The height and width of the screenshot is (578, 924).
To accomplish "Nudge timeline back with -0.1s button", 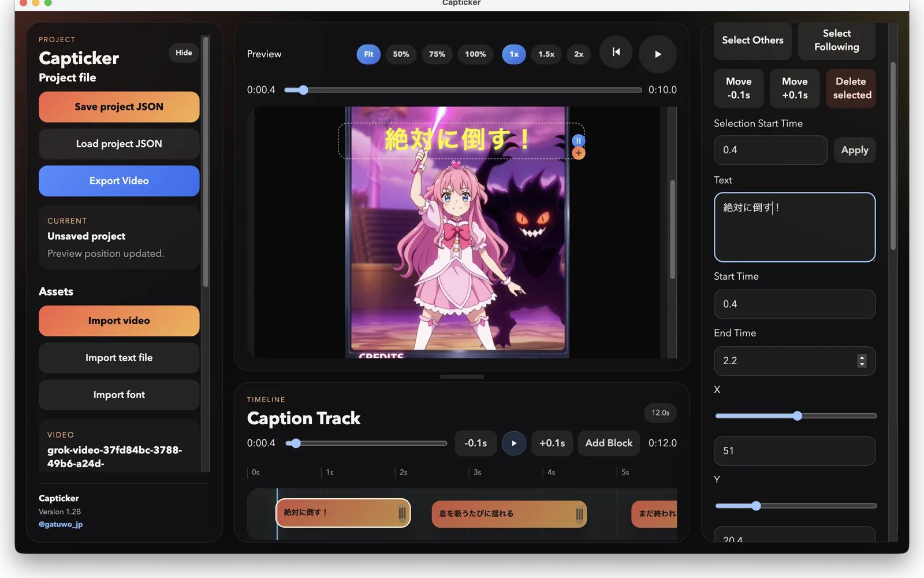I will pyautogui.click(x=476, y=443).
